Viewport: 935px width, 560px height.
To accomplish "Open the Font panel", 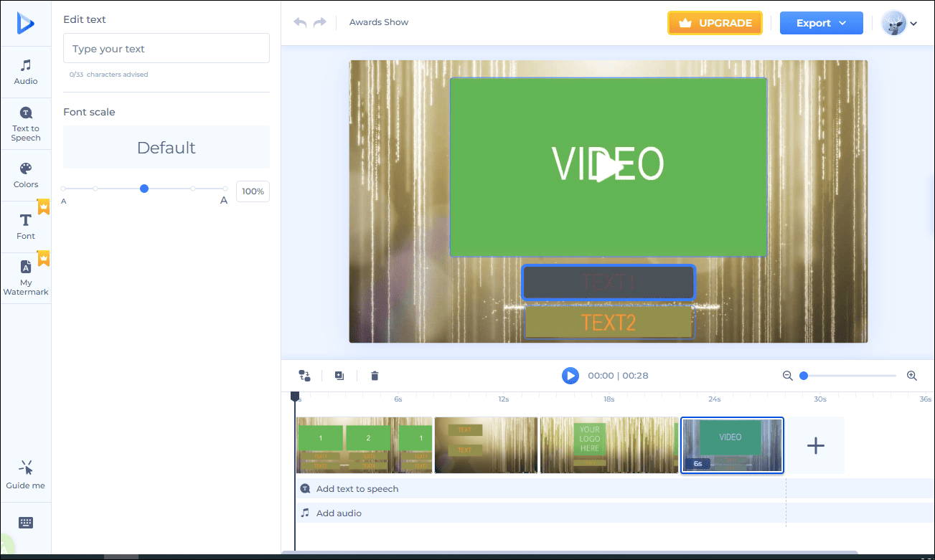I will [x=26, y=224].
